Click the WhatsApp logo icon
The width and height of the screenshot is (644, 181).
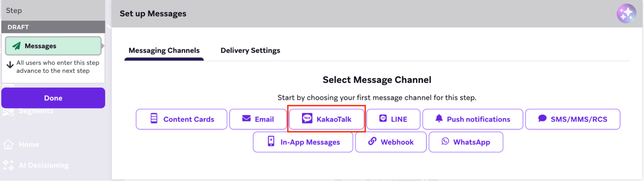(445, 141)
